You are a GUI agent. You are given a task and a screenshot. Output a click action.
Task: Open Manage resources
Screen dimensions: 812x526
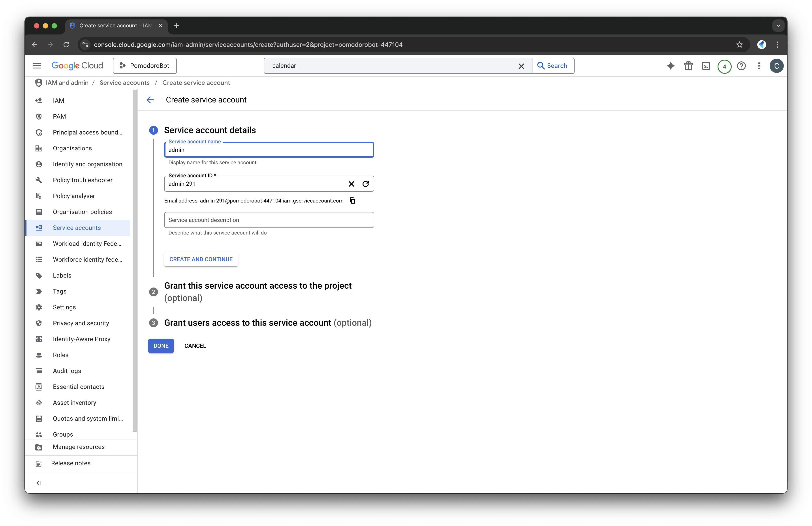(81, 447)
